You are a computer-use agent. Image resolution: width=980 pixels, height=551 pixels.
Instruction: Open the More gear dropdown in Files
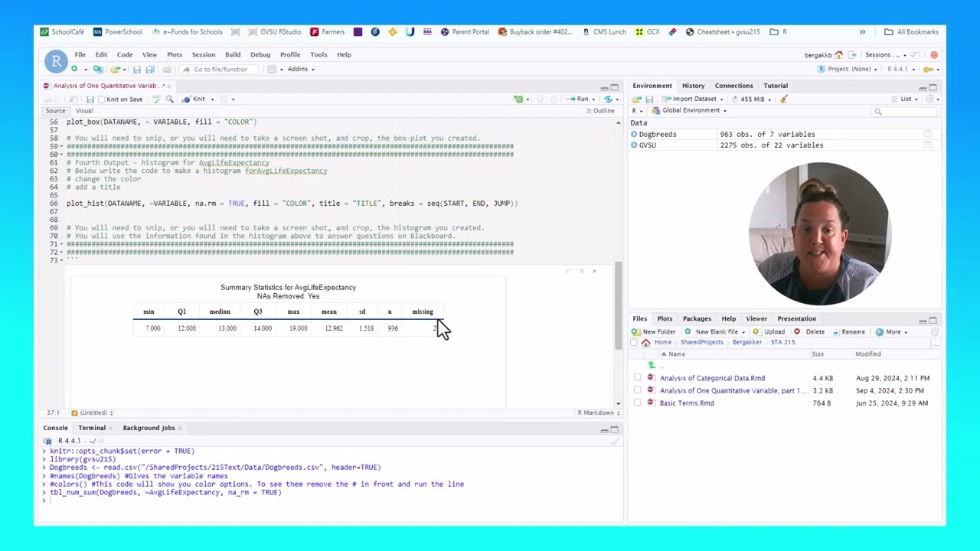(892, 331)
